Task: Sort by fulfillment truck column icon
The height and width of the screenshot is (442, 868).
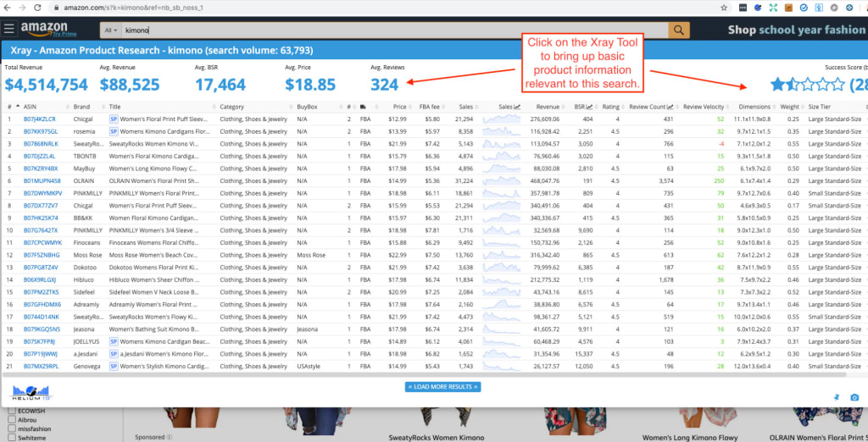Action: [363, 107]
